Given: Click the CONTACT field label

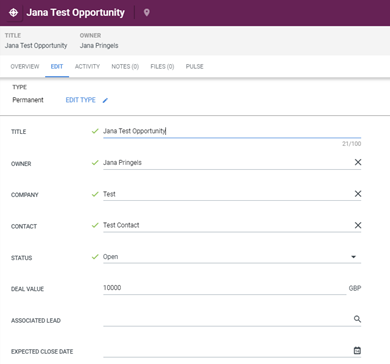Looking at the screenshot, I should coord(24,227).
